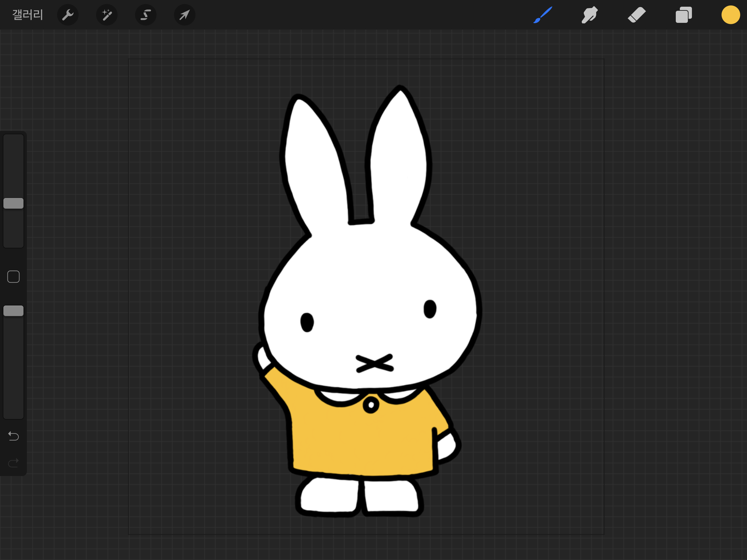Open the Layers panel
This screenshot has height=560, width=747.
(x=684, y=15)
